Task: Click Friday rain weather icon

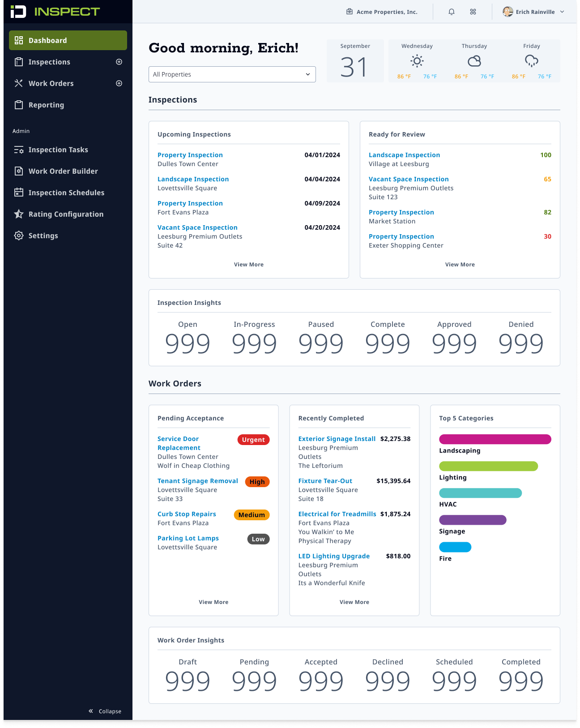Action: (x=532, y=61)
